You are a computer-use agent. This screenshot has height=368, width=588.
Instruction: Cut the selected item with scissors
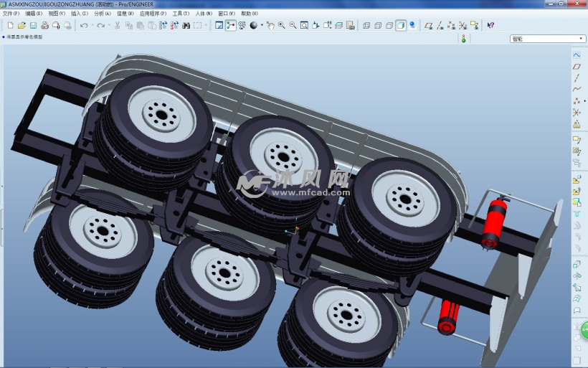(x=118, y=25)
